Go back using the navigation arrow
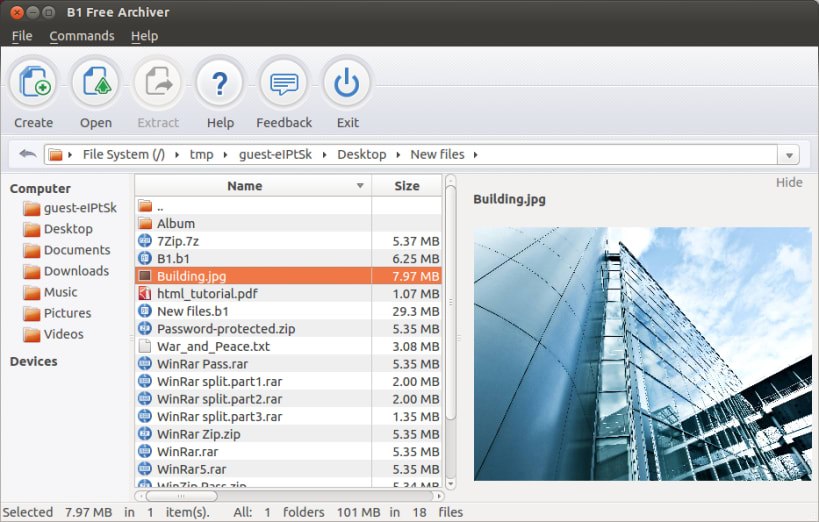 [x=27, y=154]
